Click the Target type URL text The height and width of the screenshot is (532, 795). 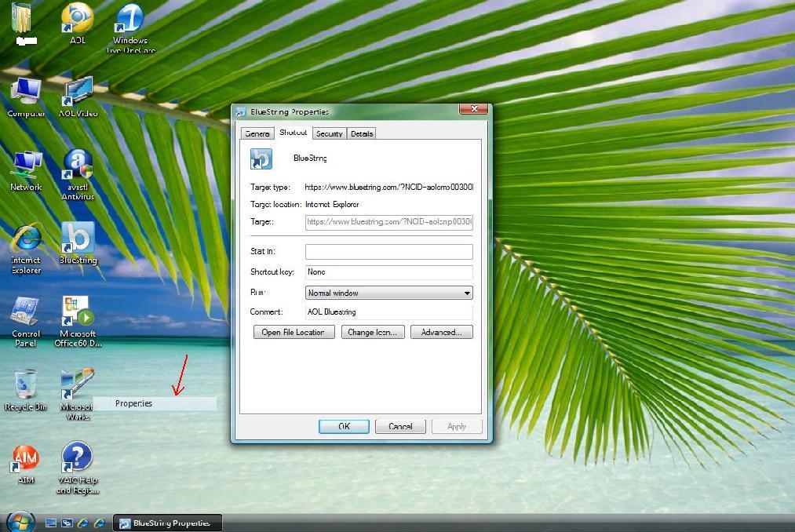pos(389,187)
